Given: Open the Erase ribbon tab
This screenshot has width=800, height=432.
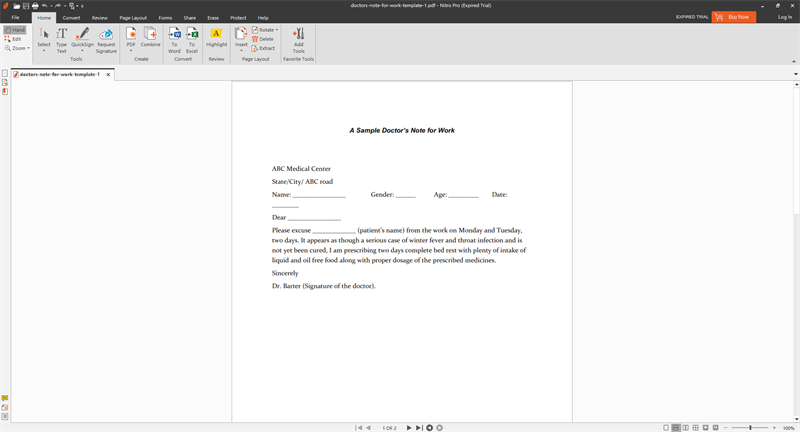Looking at the screenshot, I should [x=213, y=18].
